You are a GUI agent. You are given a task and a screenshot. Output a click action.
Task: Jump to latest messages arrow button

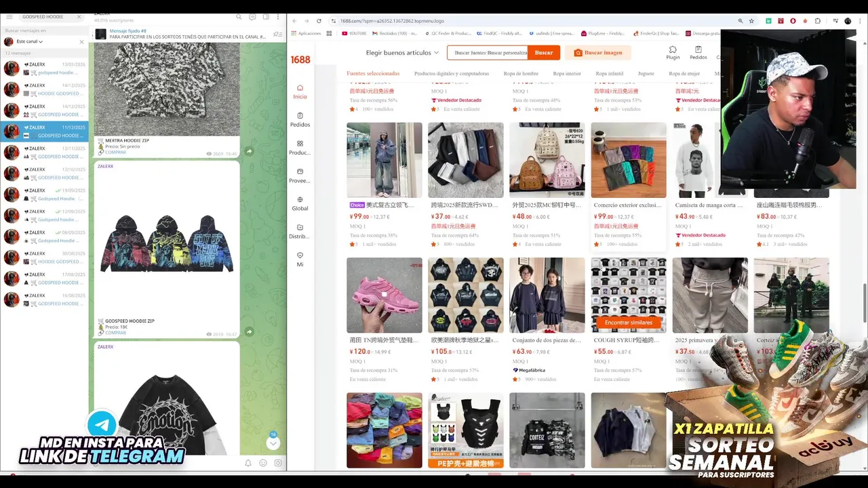273,442
